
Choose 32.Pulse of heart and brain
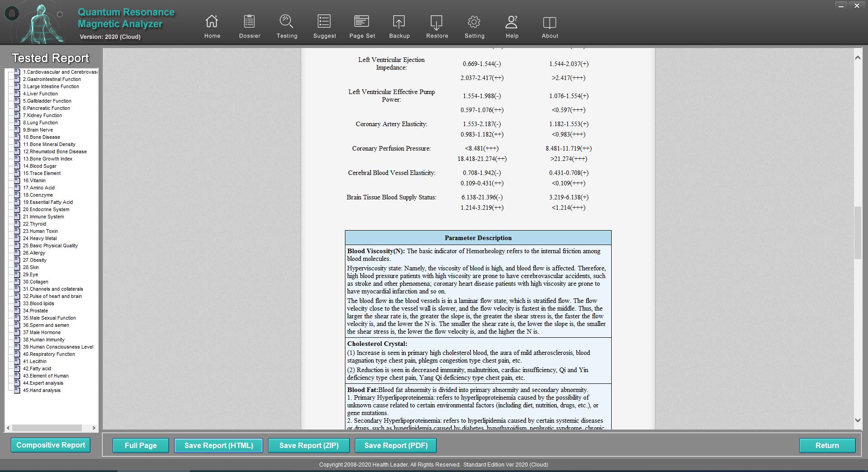coord(52,296)
